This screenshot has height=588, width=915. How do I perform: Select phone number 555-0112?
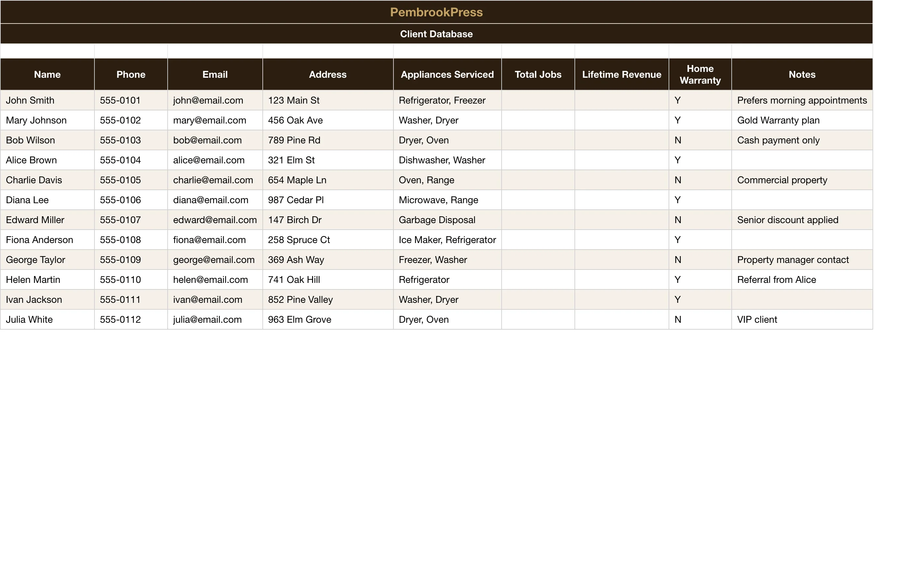click(x=131, y=319)
